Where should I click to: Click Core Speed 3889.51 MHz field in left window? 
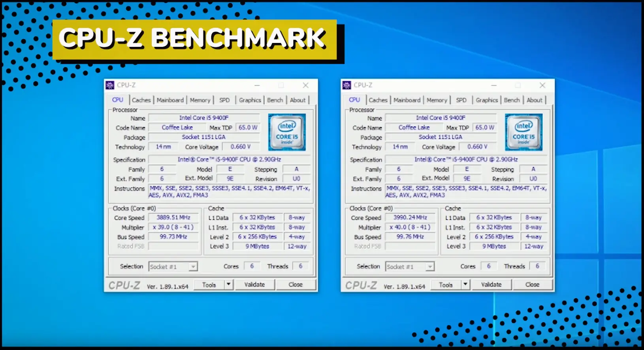click(173, 217)
